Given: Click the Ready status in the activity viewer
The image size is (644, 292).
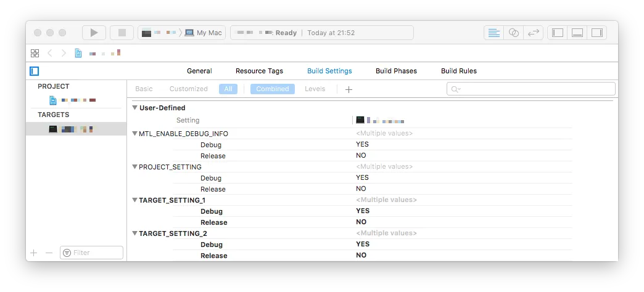Looking at the screenshot, I should click(286, 33).
